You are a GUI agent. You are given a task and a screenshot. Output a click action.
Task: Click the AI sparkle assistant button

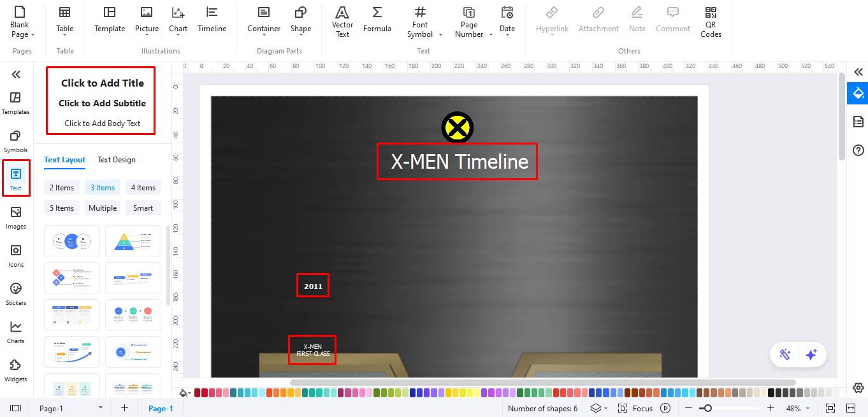[811, 355]
